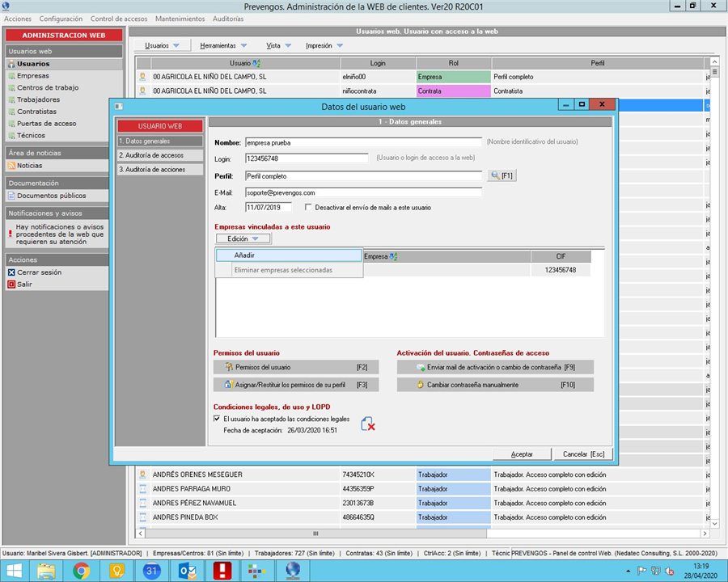This screenshot has height=582, width=728.
Task: Enable Desactivar el envío de mails checkbox
Action: coord(308,208)
